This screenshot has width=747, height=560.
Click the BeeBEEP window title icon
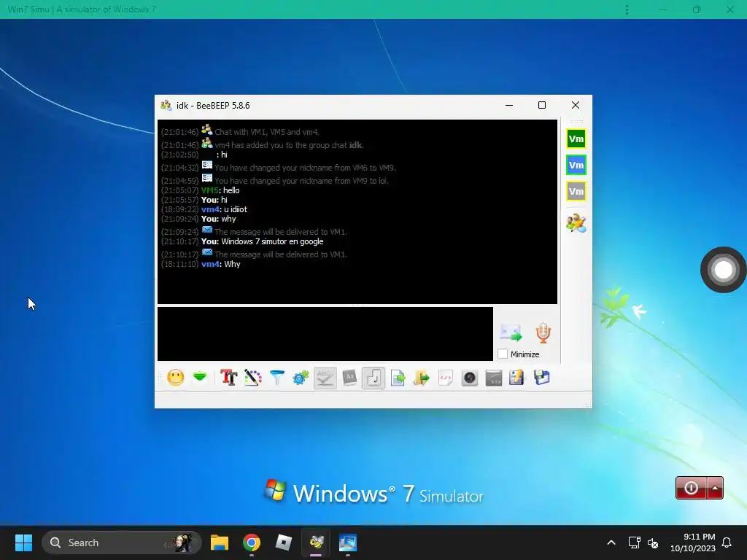point(166,105)
